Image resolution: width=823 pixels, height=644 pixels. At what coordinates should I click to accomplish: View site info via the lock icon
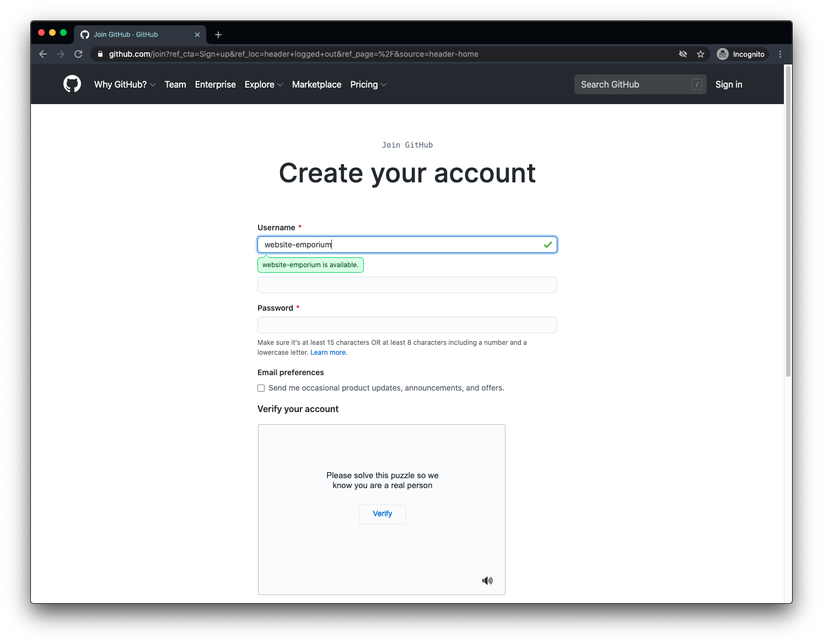(100, 54)
